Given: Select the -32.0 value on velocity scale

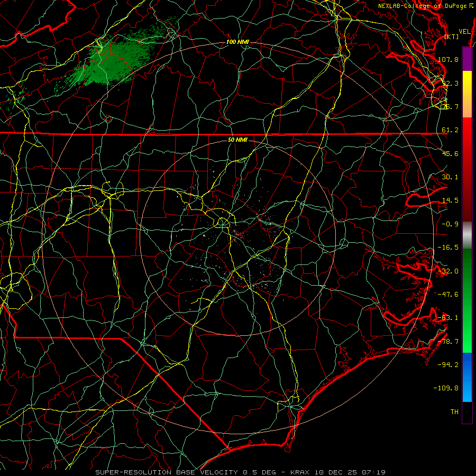Looking at the screenshot, I should [x=448, y=271].
